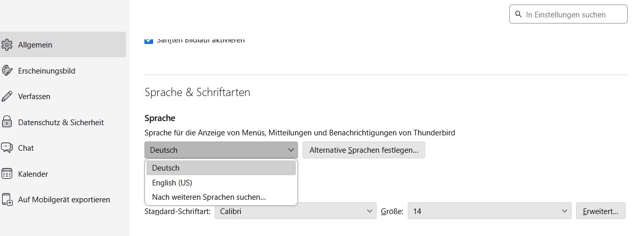This screenshot has width=644, height=236.
Task: Collapse the Deutsch language dropdown
Action: (x=221, y=150)
